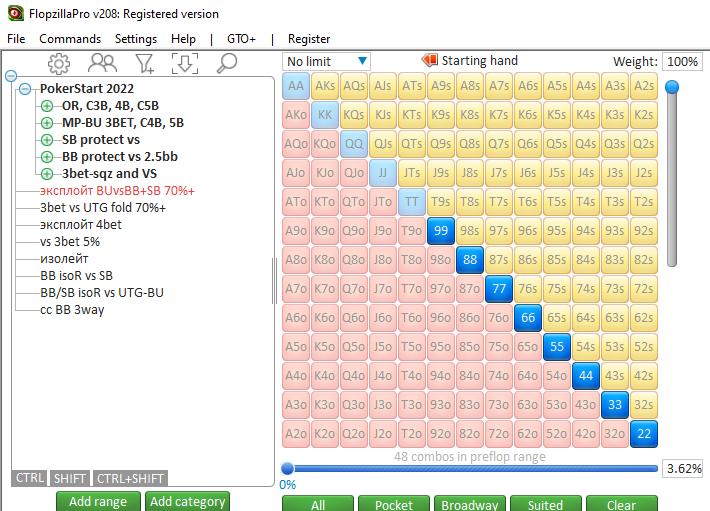Open the Settings menu
The height and width of the screenshot is (511, 710).
click(x=135, y=39)
